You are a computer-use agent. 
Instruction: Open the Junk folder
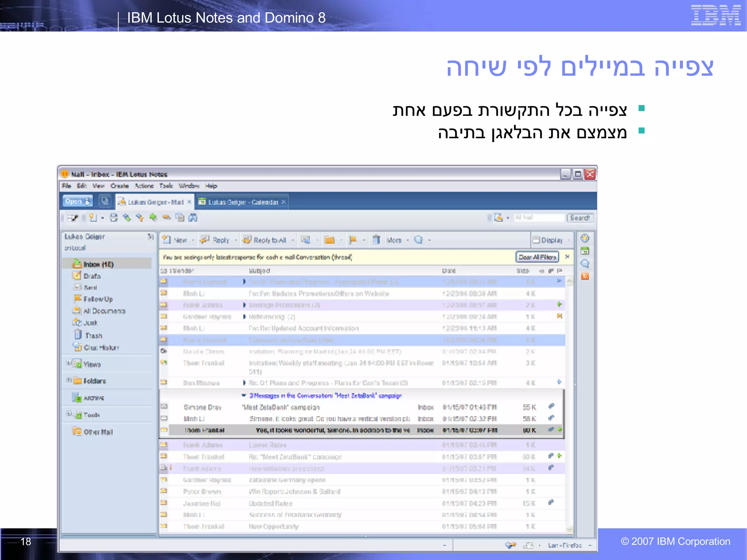[85, 323]
